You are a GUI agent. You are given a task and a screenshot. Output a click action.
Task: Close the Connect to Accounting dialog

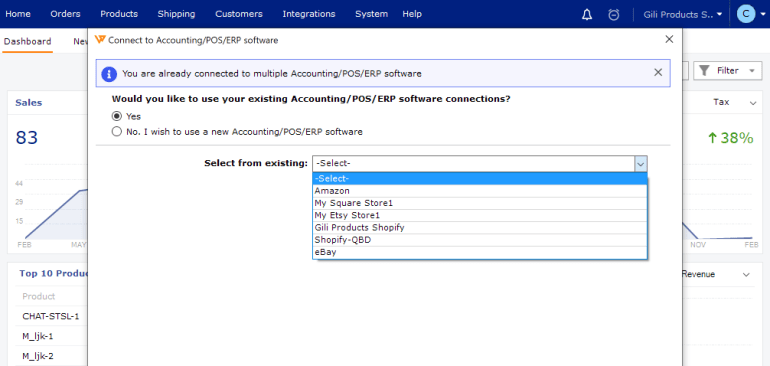[x=669, y=39]
